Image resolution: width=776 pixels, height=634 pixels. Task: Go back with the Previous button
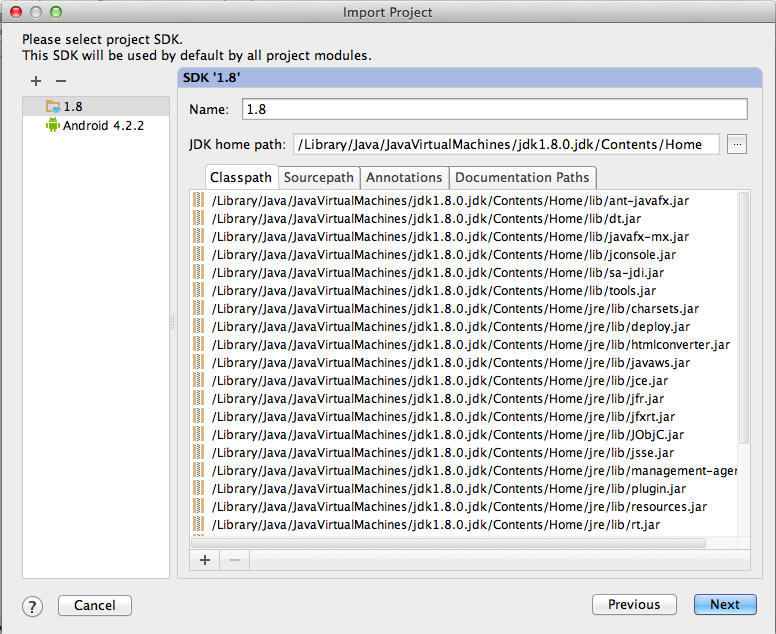click(x=634, y=605)
